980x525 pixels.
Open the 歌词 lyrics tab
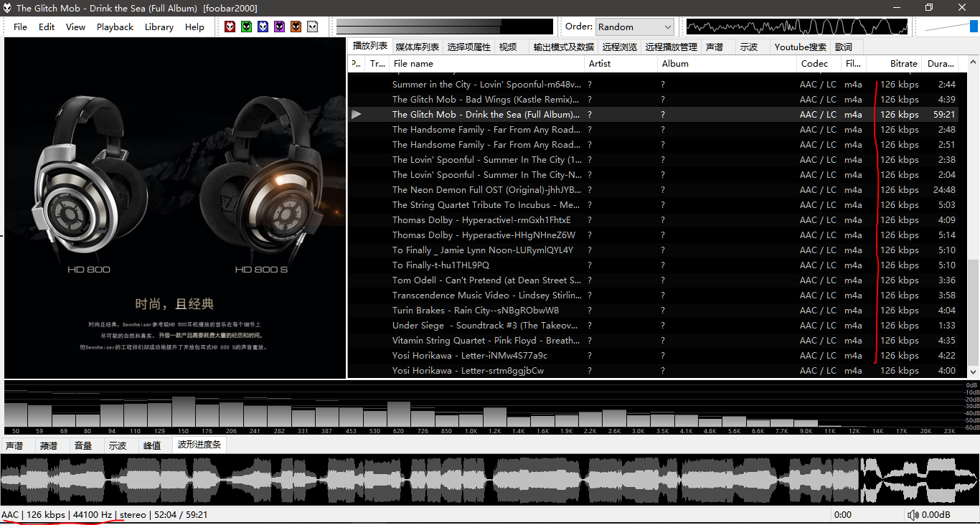tap(844, 47)
